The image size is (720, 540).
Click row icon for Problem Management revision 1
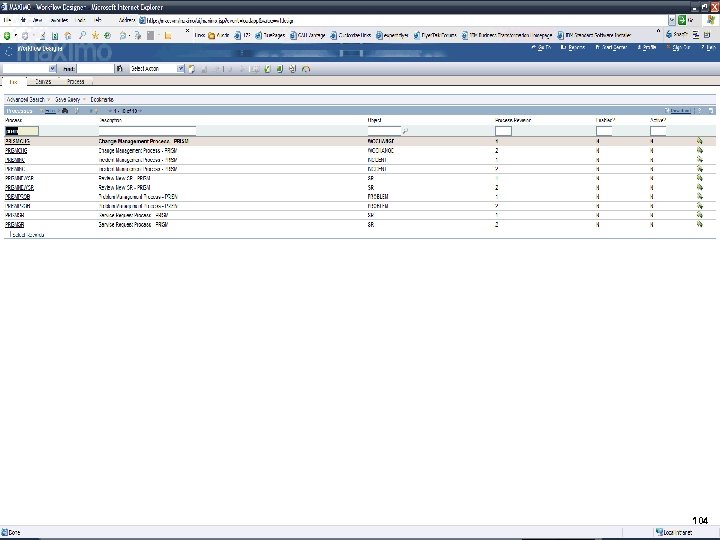(x=699, y=197)
